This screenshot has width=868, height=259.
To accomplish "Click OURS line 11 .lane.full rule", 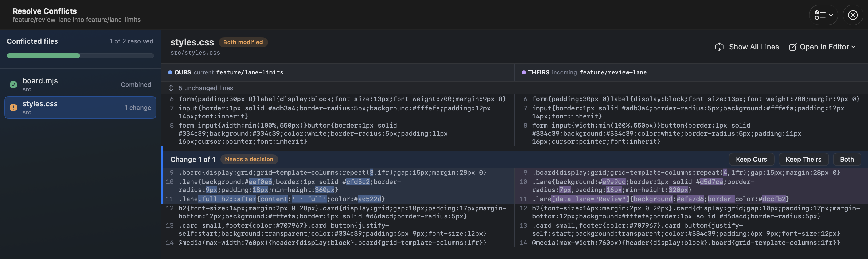I will click(281, 199).
